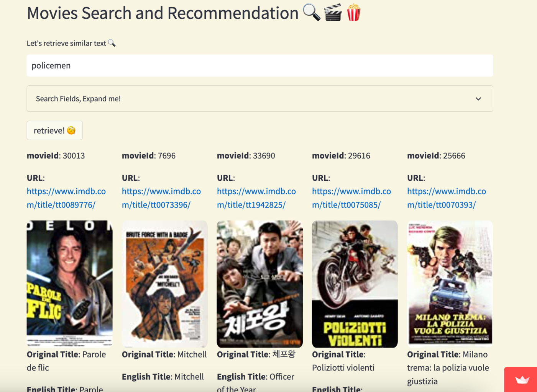The image size is (537, 392).
Task: Open the IMDb link tt0073396
Action: (161, 198)
